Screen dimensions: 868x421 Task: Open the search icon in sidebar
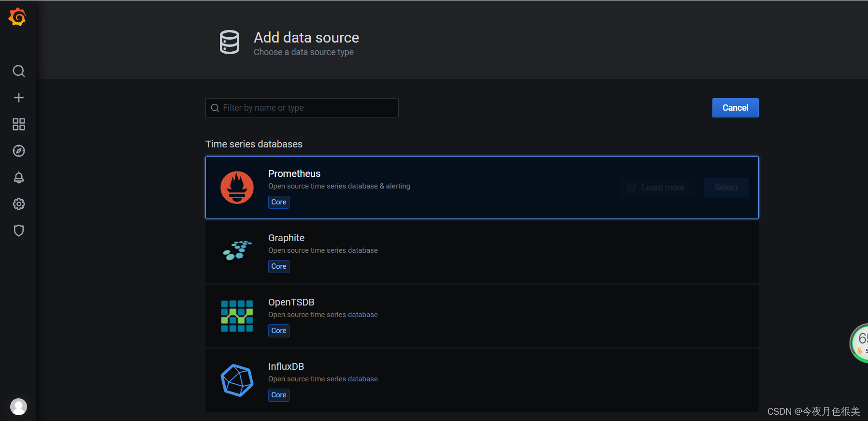[x=19, y=71]
